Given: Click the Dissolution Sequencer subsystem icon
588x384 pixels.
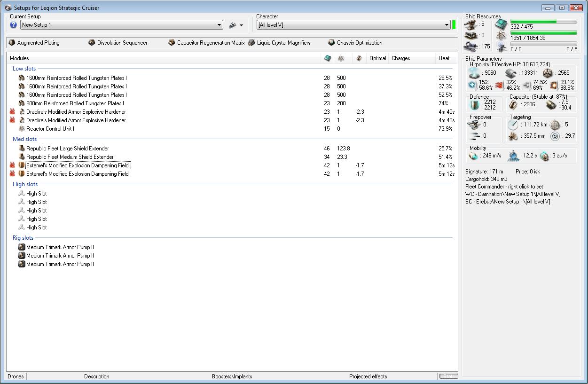Looking at the screenshot, I should (x=92, y=43).
